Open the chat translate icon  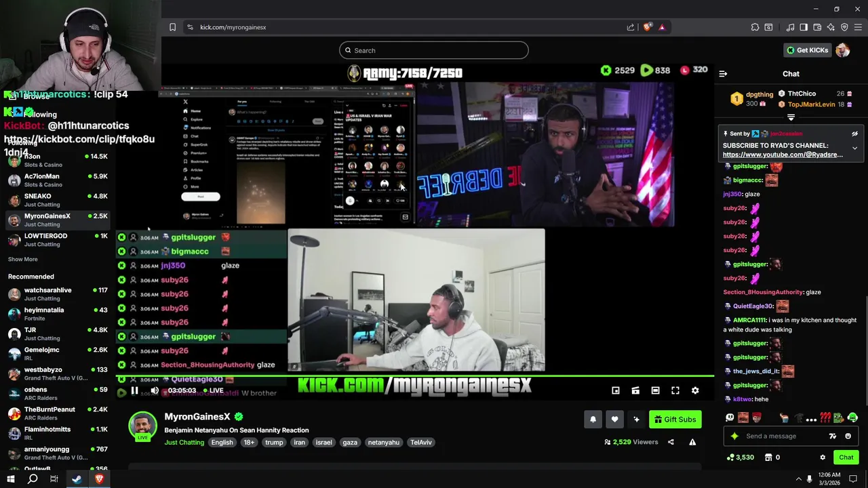tap(833, 436)
